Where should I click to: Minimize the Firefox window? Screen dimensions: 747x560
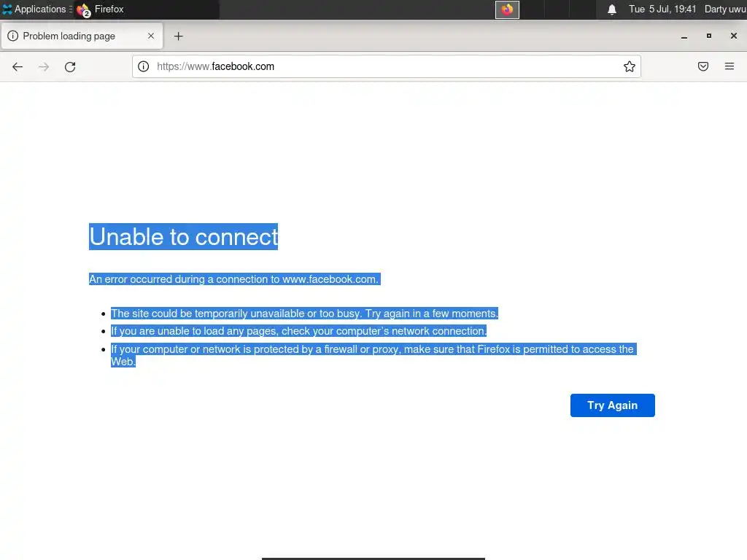684,36
